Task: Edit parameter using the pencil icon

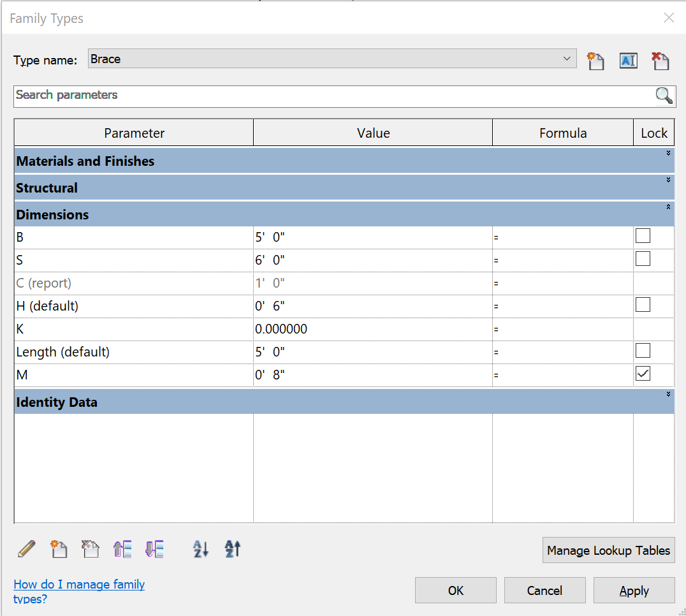Action: tap(26, 549)
